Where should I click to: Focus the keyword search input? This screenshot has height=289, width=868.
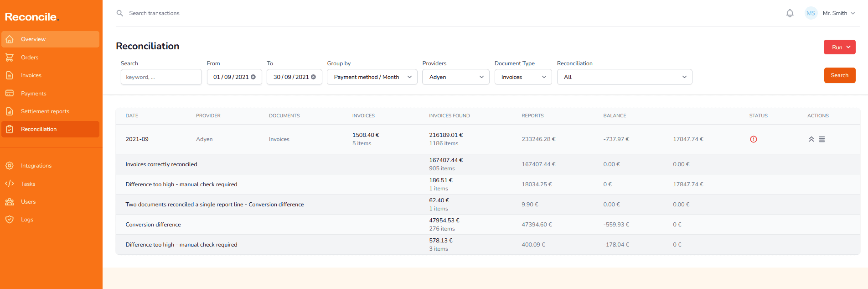pos(161,77)
